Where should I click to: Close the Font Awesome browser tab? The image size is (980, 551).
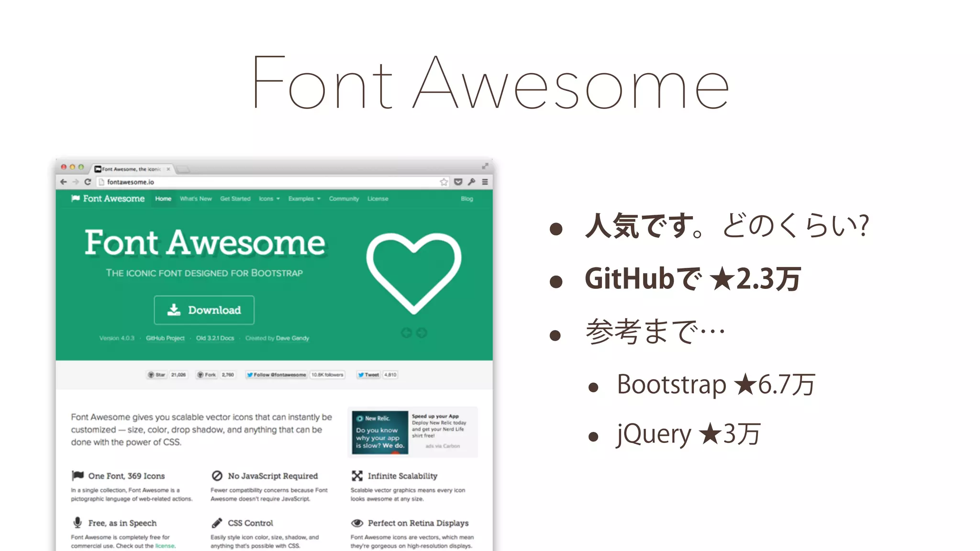[x=168, y=169]
